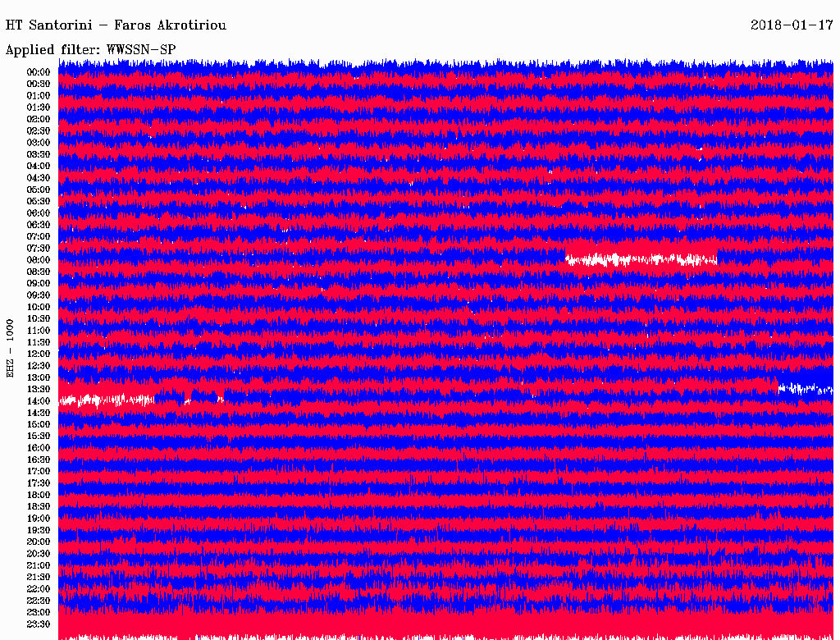Screen dimensions: 840x640
Task: Select the 04:00 time row label
Action: pos(39,167)
